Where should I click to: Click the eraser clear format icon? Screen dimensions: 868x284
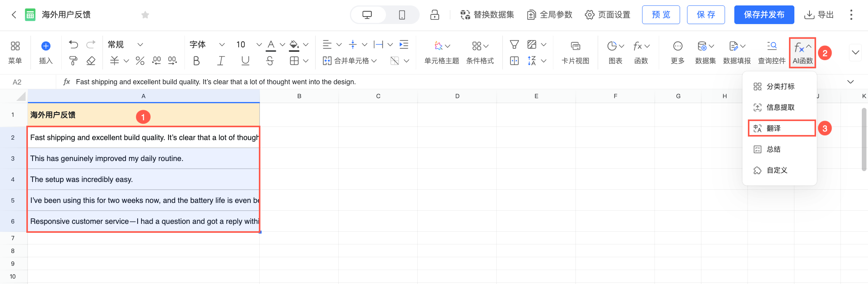click(91, 61)
